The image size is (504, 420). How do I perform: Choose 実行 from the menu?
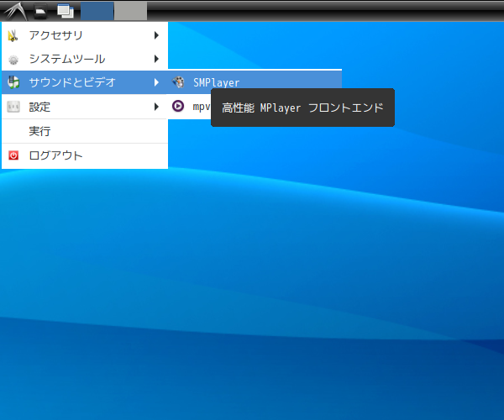coord(85,131)
